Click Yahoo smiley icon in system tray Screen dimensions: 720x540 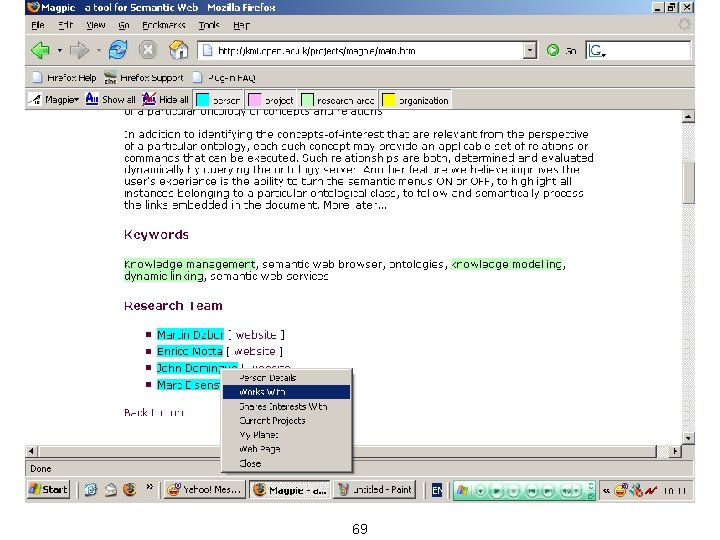click(621, 490)
